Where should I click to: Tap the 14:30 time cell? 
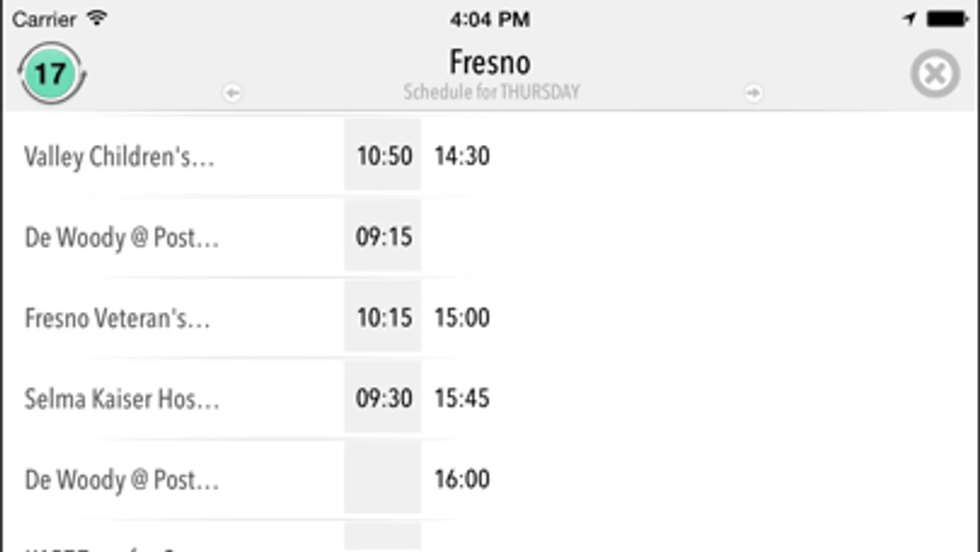[x=462, y=156]
